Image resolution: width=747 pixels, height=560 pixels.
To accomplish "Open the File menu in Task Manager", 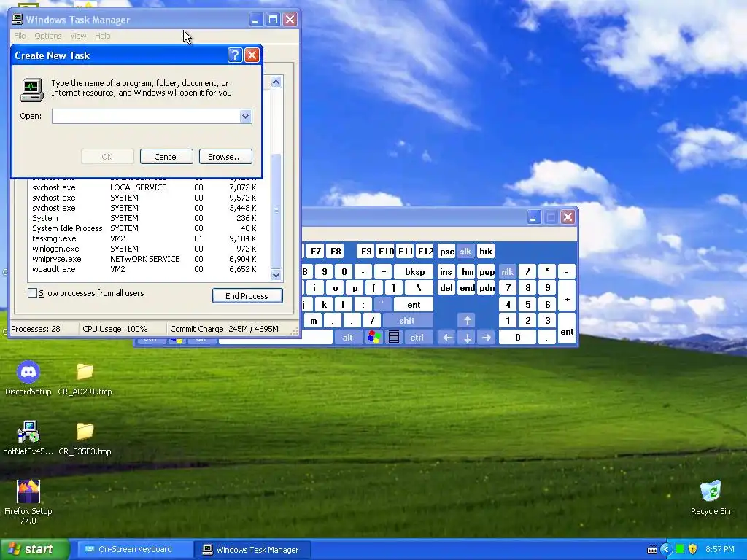I will (x=20, y=36).
